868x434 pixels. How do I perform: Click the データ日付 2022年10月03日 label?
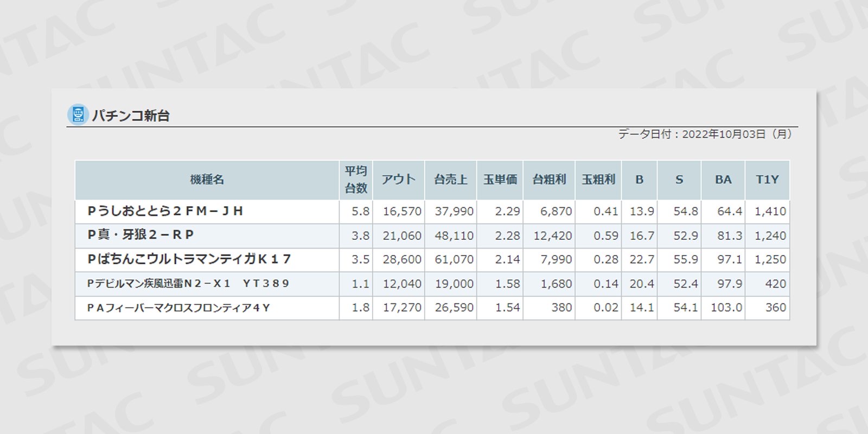click(705, 134)
